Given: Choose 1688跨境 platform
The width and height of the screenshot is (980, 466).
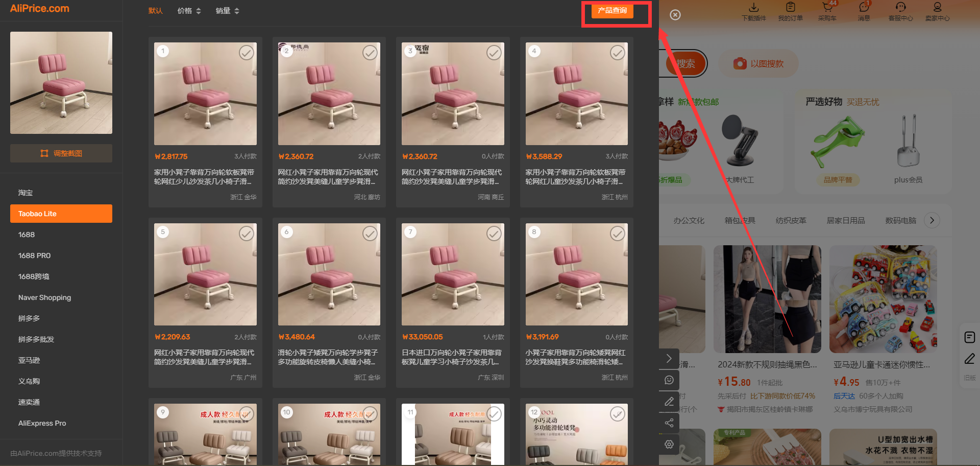Looking at the screenshot, I should (61, 276).
